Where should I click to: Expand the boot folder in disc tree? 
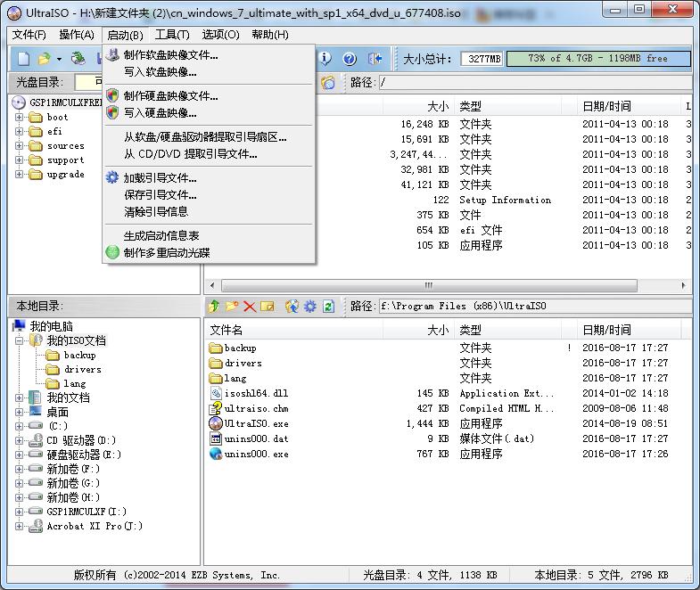point(19,117)
